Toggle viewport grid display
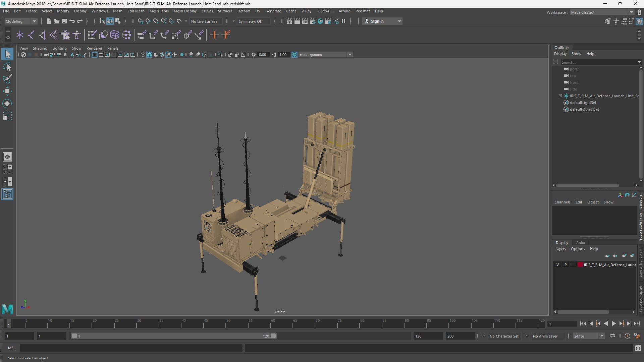 click(95, 55)
